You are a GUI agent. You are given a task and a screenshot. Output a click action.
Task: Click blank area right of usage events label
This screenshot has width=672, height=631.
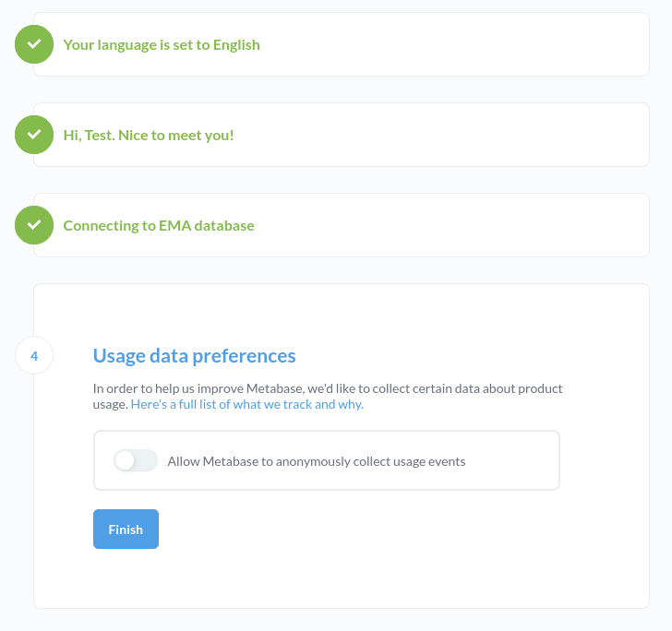click(x=512, y=460)
